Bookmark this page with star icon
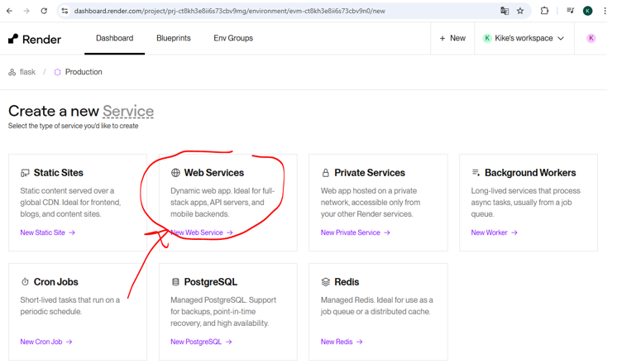Image resolution: width=617 pixels, height=364 pixels. 520,12
